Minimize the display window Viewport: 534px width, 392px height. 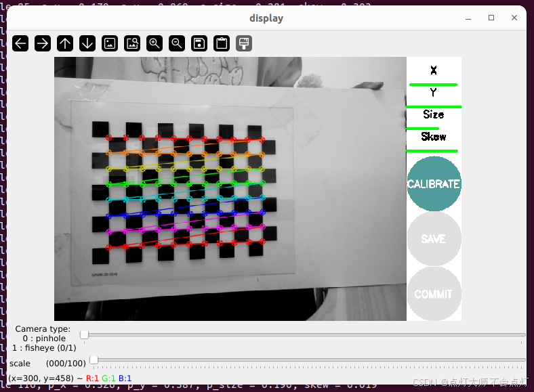click(468, 18)
